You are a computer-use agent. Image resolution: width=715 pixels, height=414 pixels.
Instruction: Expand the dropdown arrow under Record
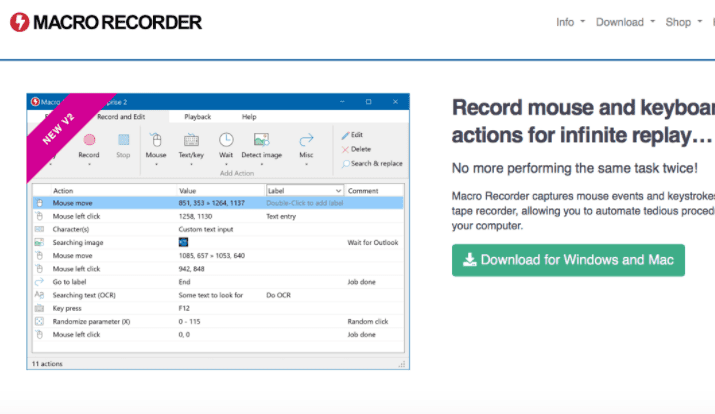[x=89, y=165]
